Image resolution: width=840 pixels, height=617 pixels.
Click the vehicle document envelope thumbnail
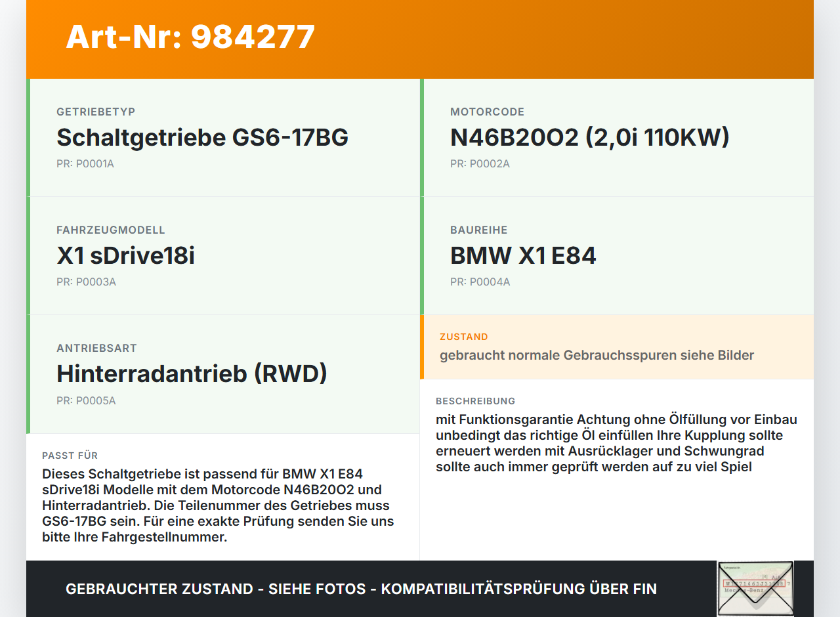[755, 589]
